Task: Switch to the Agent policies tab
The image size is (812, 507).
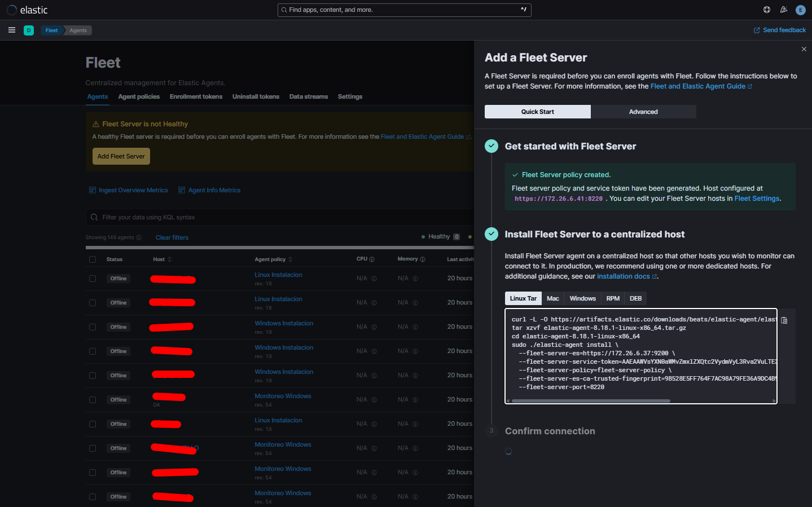Action: [139, 97]
